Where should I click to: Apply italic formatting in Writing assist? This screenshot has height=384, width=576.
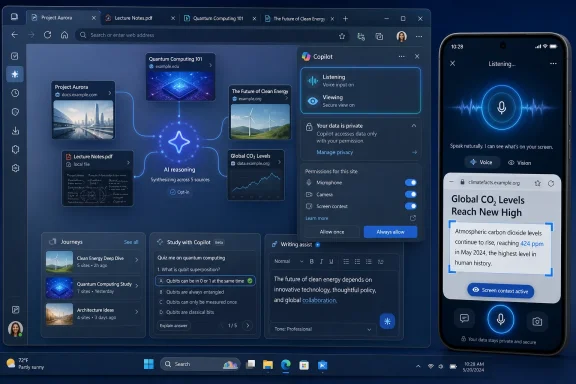point(321,261)
